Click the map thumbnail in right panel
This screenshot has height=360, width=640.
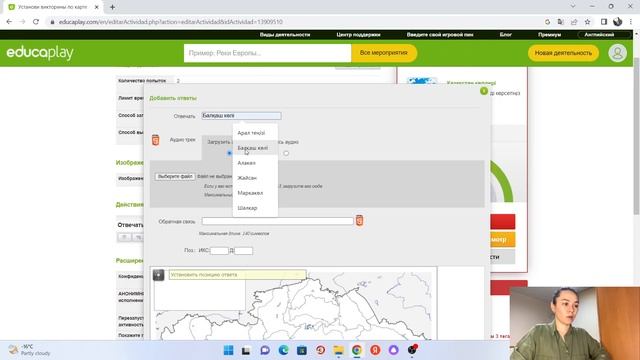(422, 80)
